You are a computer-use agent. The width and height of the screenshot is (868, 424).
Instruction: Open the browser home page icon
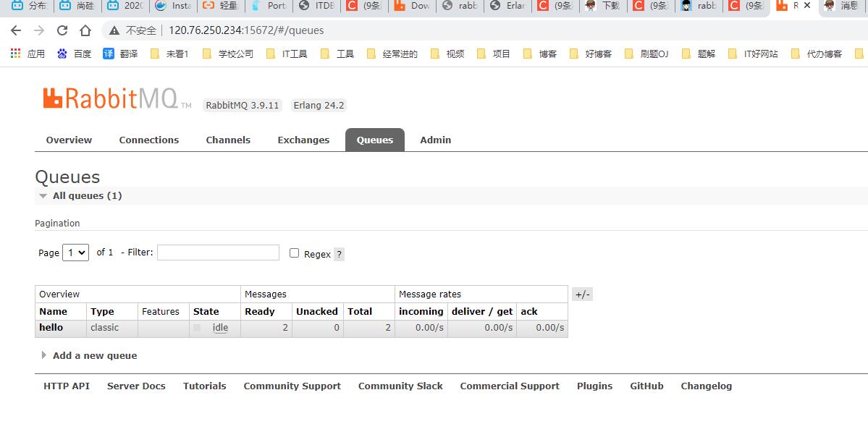[x=85, y=30]
